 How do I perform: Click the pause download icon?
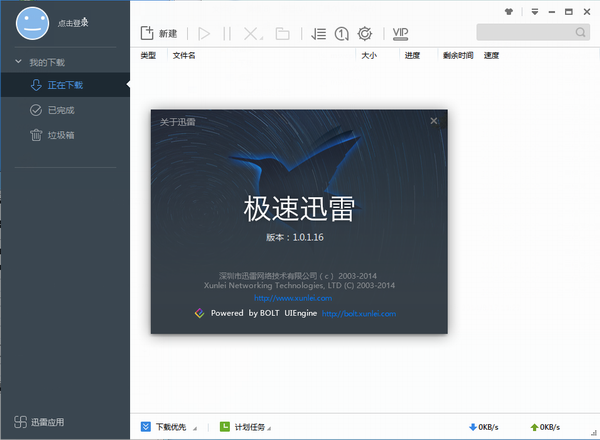(227, 34)
